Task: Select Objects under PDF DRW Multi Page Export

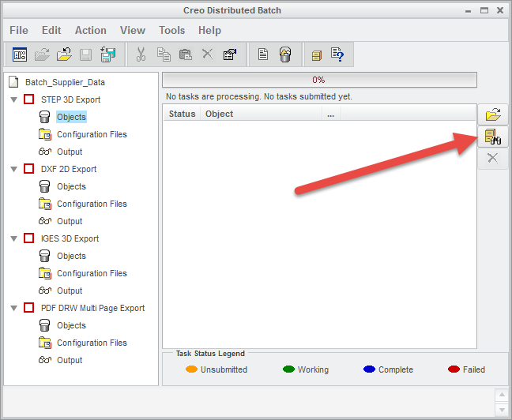Action: coord(71,325)
